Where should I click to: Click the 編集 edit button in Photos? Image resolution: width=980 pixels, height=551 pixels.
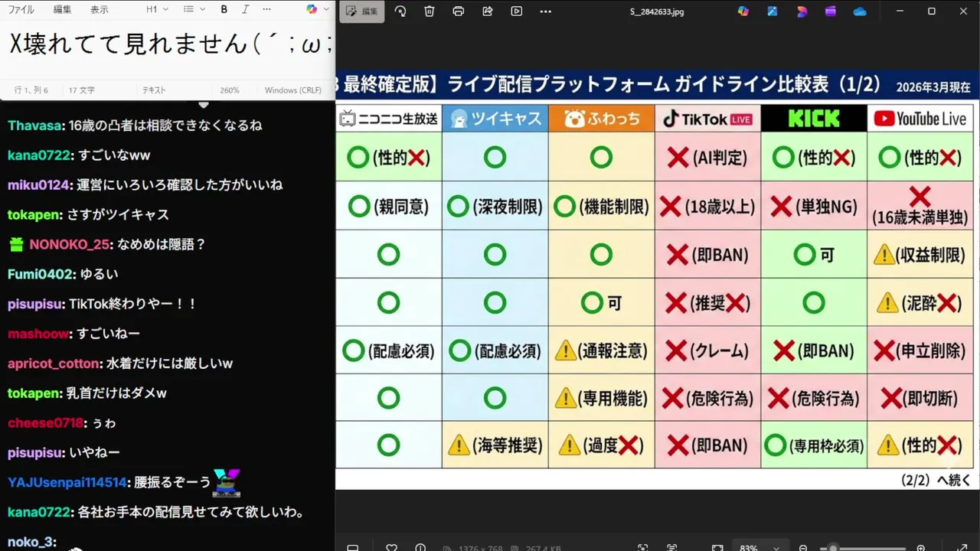point(362,11)
